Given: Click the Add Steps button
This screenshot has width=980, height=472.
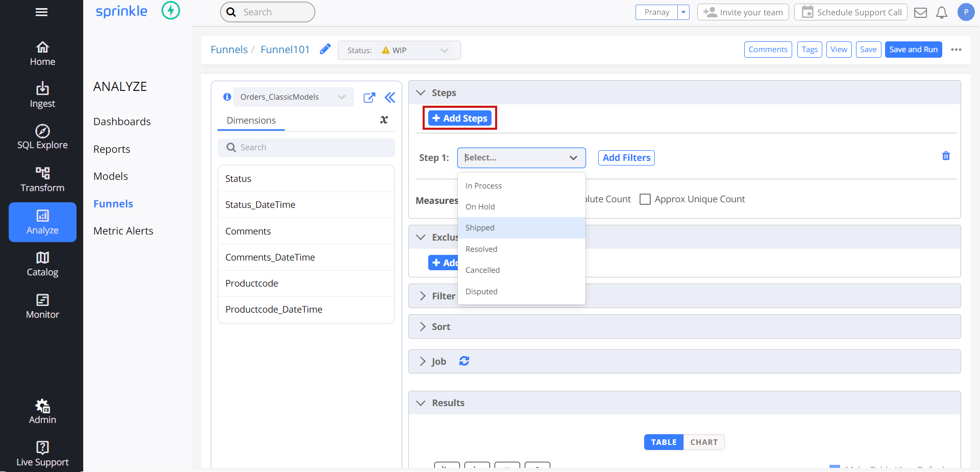Looking at the screenshot, I should 460,118.
